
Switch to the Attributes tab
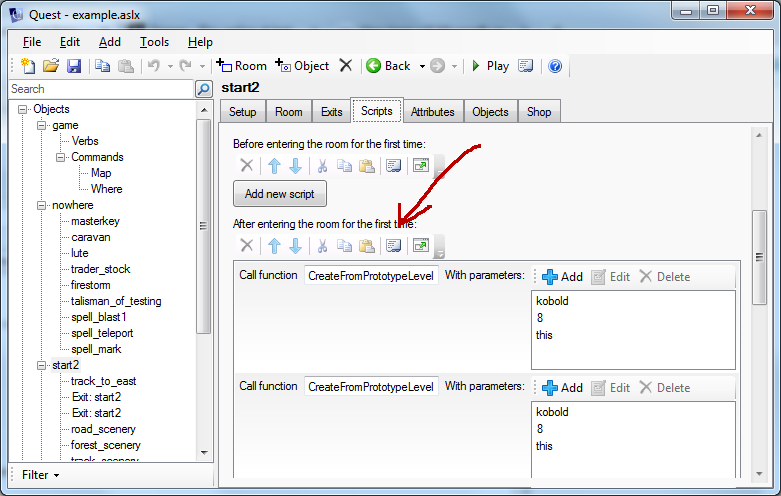pos(433,112)
